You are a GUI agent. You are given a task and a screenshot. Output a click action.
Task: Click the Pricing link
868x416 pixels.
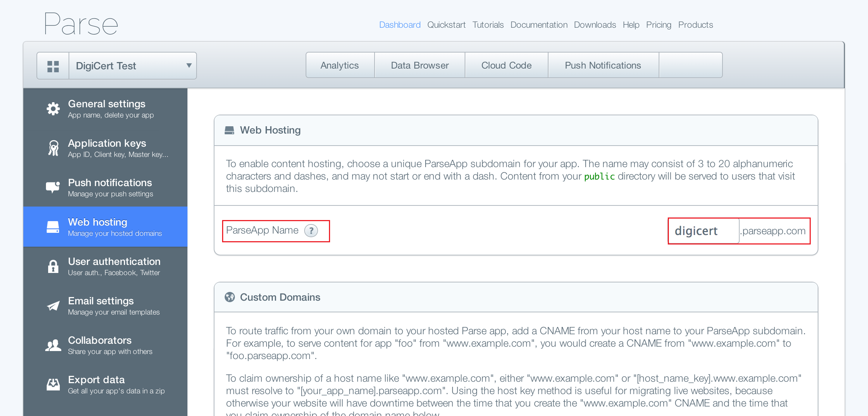click(x=658, y=25)
